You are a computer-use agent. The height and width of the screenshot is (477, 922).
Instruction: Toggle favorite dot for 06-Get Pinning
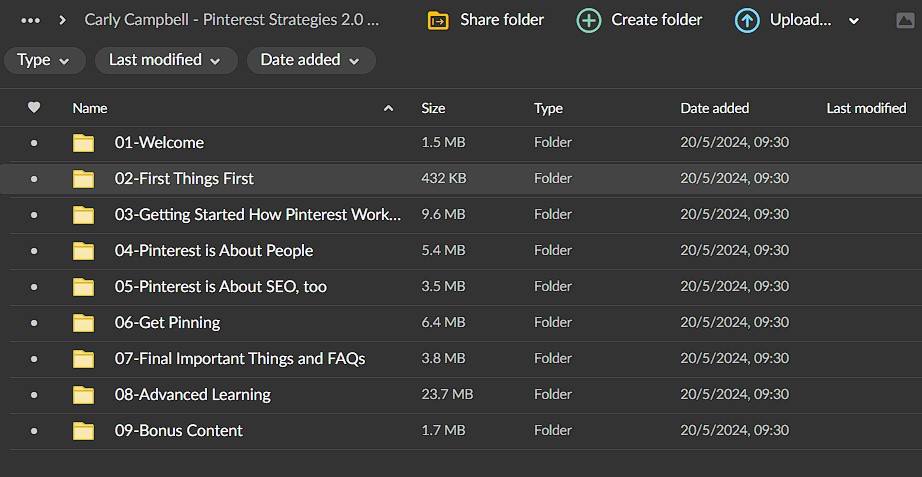click(x=34, y=322)
